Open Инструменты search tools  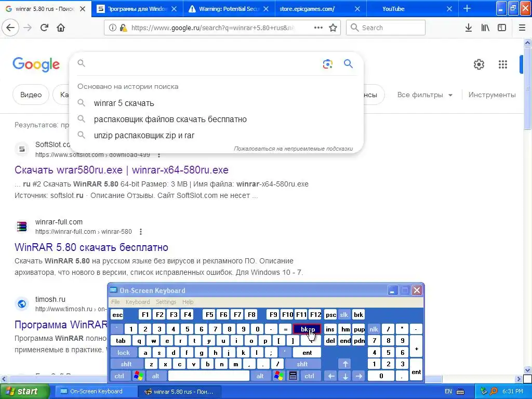(492, 95)
